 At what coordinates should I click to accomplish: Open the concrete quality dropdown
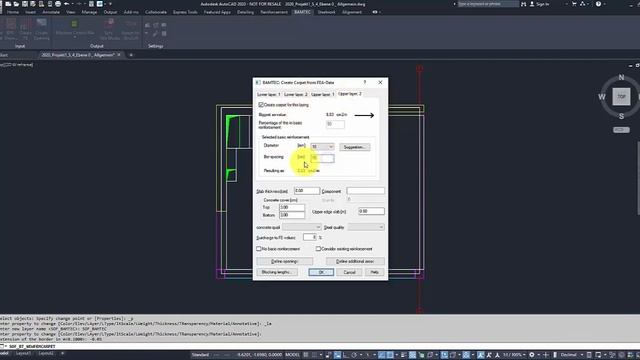click(x=302, y=227)
